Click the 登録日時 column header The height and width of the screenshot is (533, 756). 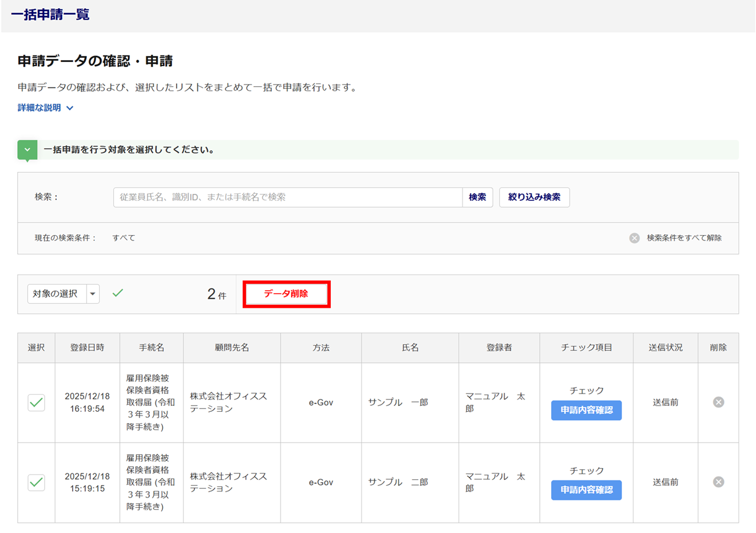point(87,347)
